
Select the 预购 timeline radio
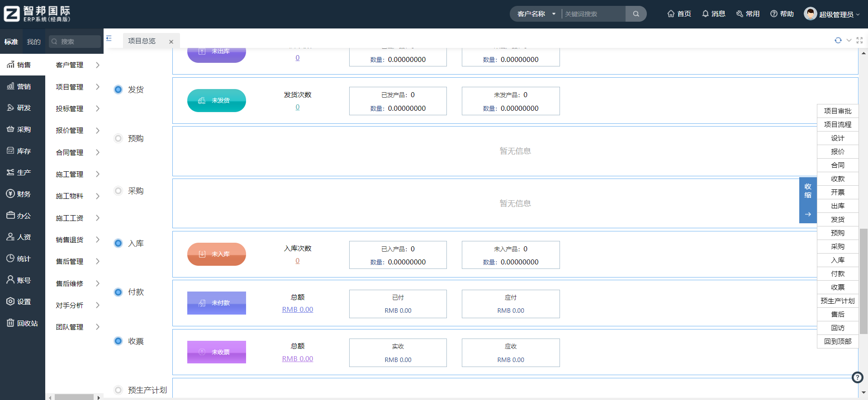(x=118, y=138)
